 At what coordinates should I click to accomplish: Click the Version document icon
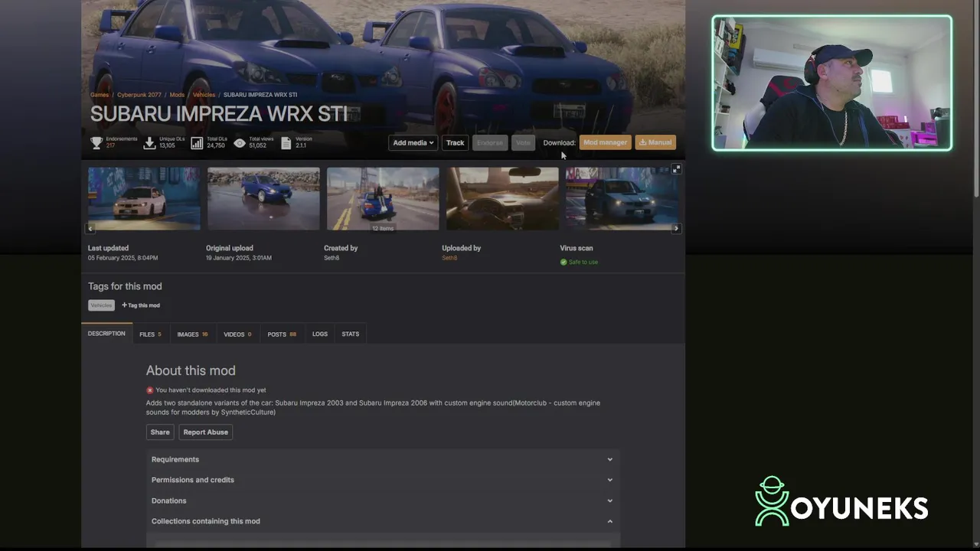click(x=286, y=142)
